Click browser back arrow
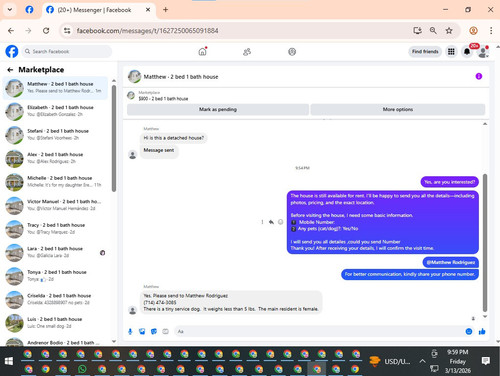The height and width of the screenshot is (376, 500). 11,31
